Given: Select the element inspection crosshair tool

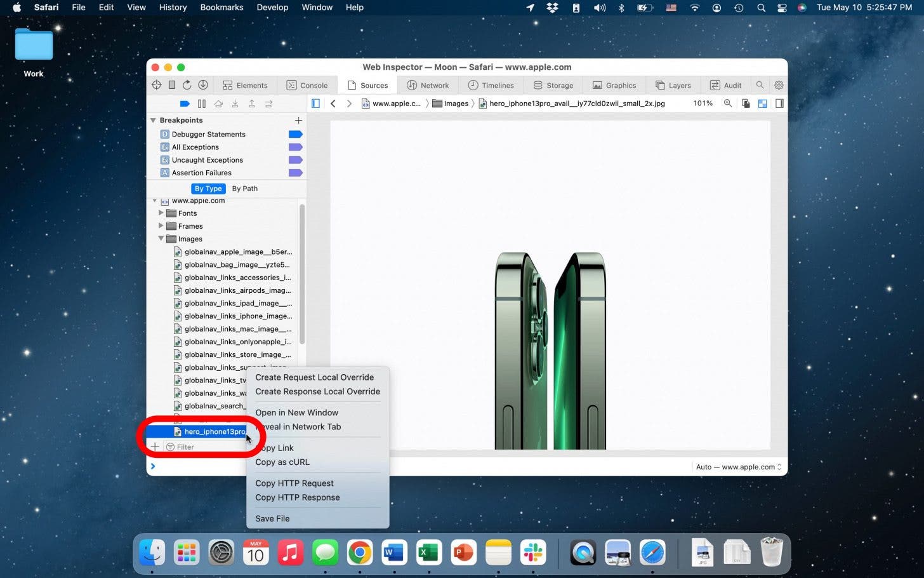Looking at the screenshot, I should [x=157, y=85].
